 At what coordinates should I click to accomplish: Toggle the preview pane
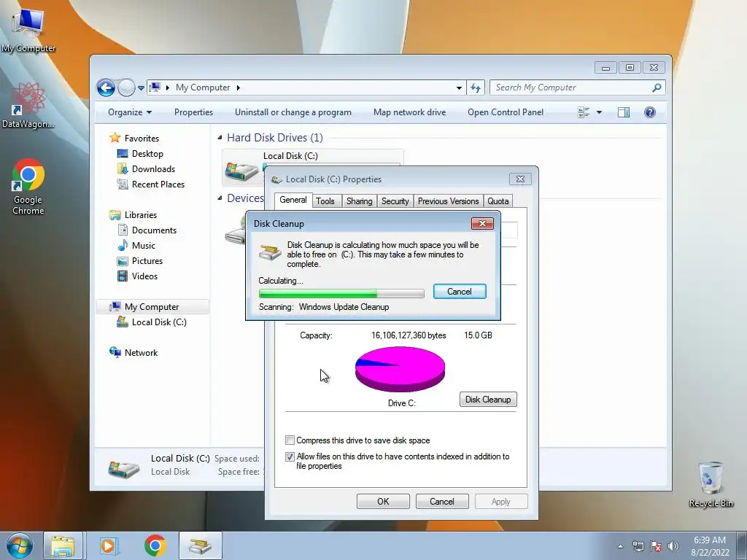(x=624, y=112)
